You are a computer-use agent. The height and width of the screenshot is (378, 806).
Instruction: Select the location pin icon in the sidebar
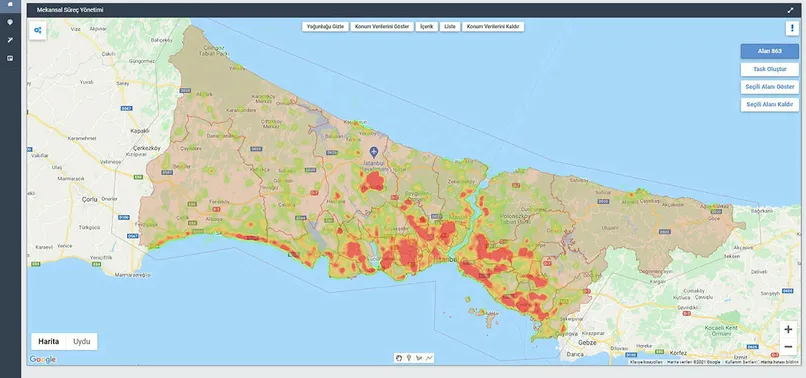coord(10,22)
